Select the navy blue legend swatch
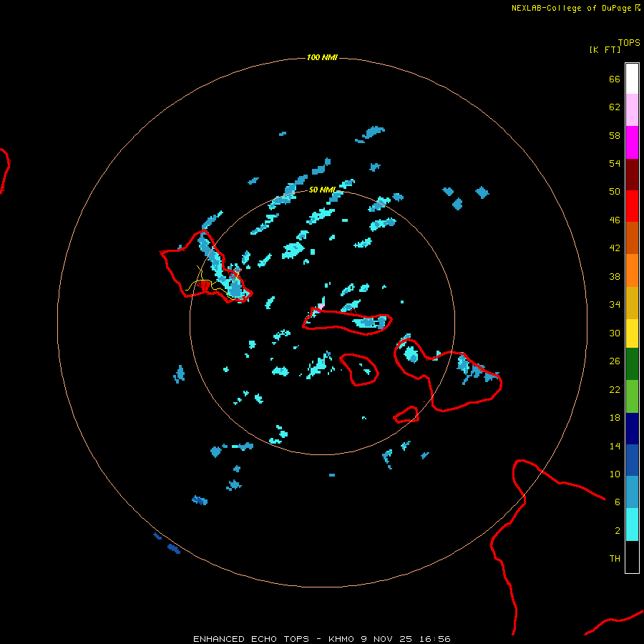The image size is (644, 644). (632, 429)
